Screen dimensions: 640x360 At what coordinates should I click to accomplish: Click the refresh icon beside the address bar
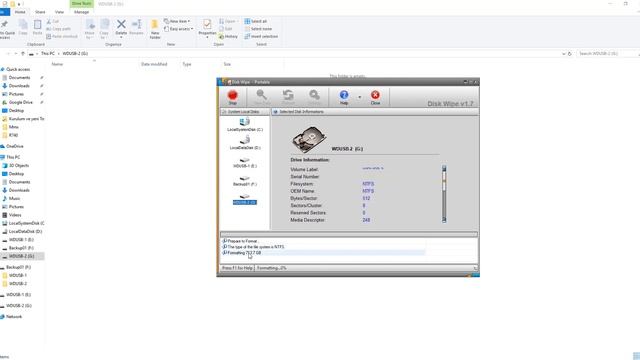click(569, 53)
